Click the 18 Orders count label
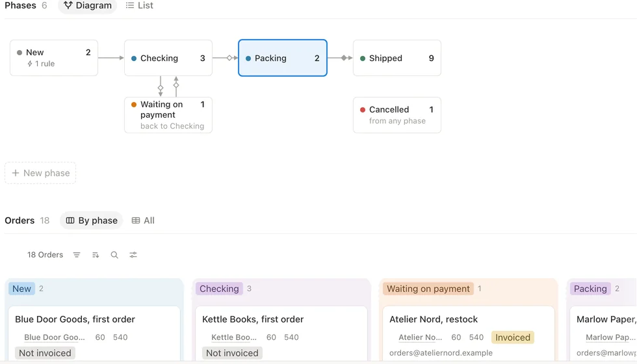 [x=45, y=255]
